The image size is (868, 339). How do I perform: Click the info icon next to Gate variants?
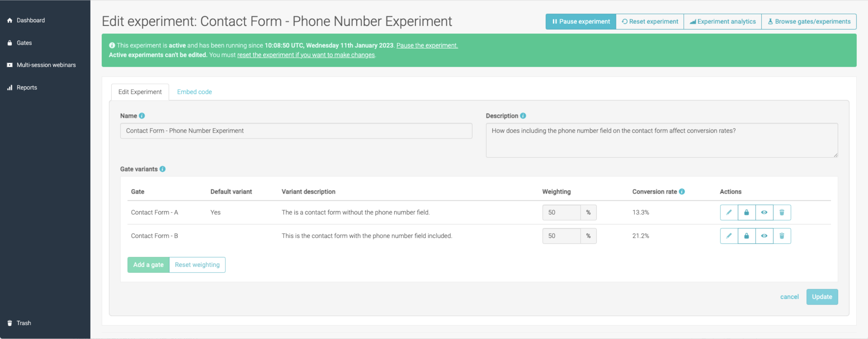point(163,169)
